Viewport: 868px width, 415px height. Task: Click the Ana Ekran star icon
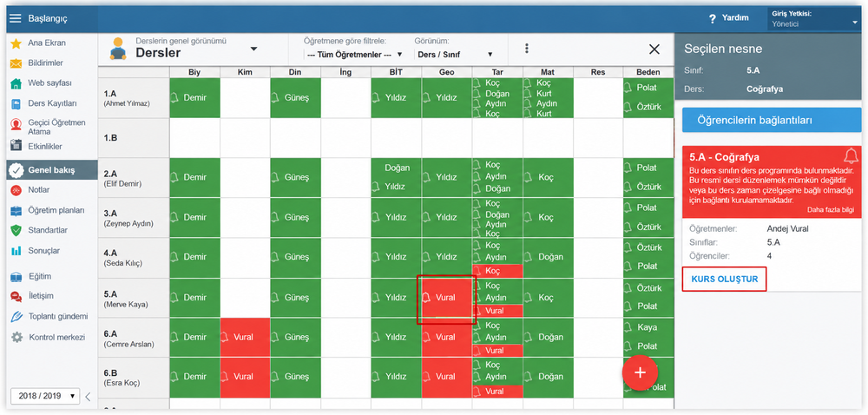pos(16,43)
